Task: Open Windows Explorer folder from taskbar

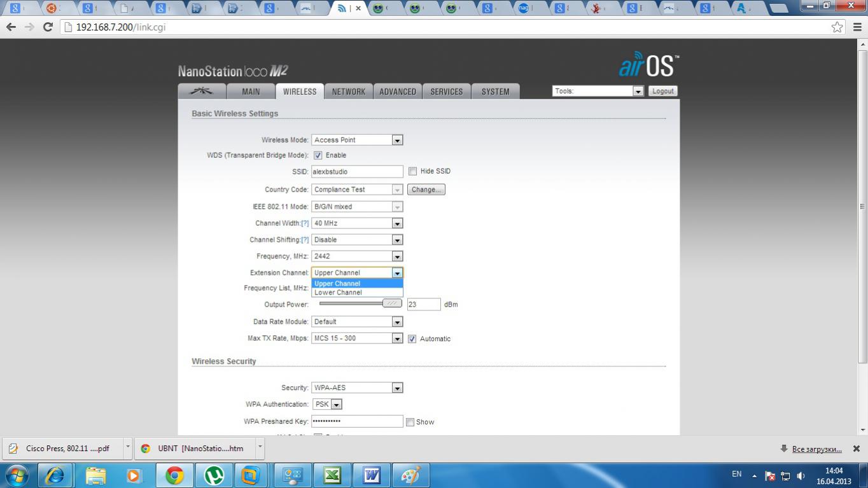Action: pyautogui.click(x=95, y=475)
